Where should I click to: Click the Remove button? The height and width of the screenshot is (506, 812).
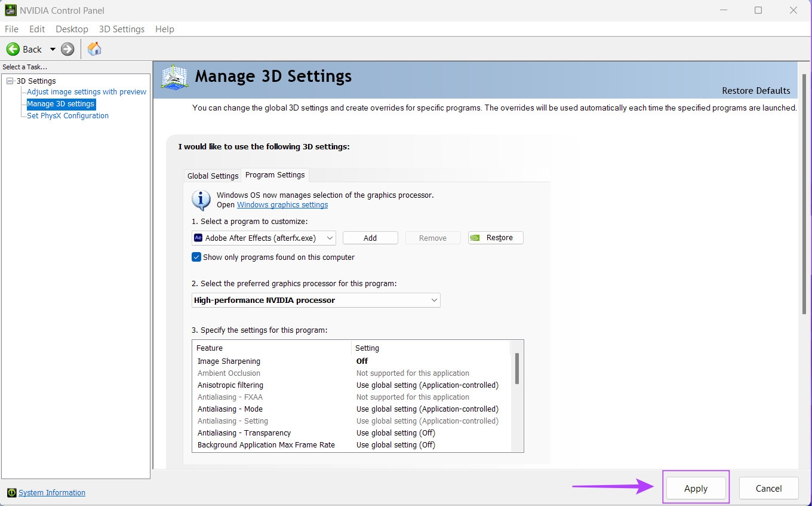coord(433,238)
